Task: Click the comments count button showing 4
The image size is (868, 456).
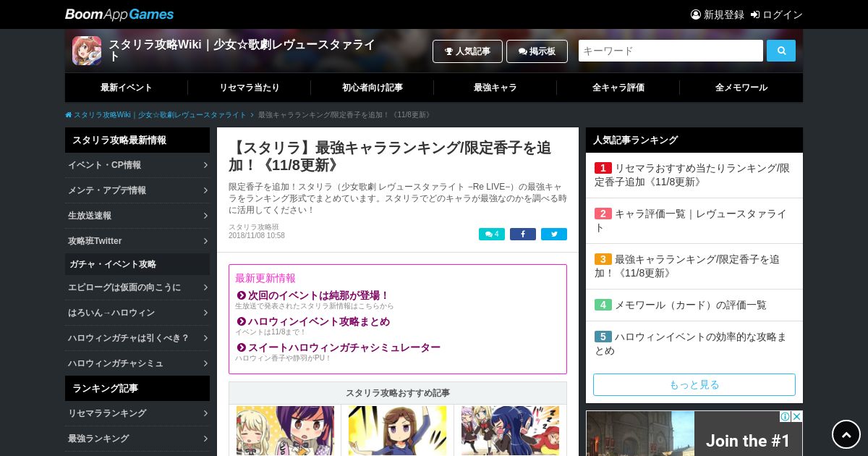Action: tap(492, 235)
